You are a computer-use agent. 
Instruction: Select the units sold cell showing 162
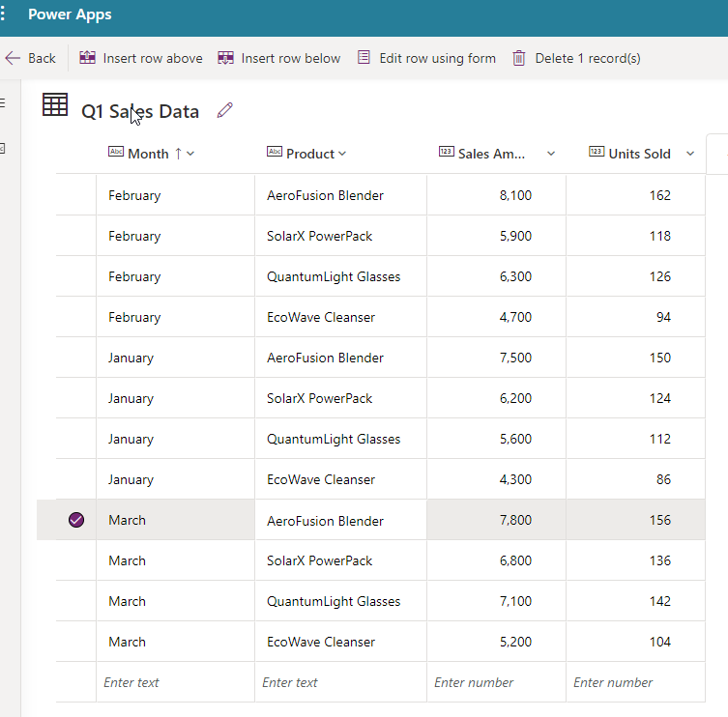coord(635,195)
